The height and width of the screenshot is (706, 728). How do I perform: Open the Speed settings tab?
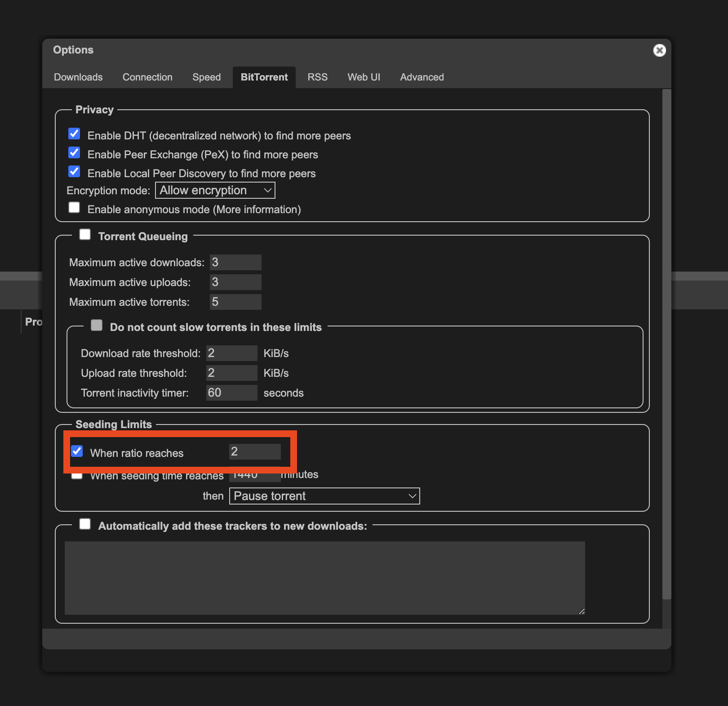coord(206,77)
